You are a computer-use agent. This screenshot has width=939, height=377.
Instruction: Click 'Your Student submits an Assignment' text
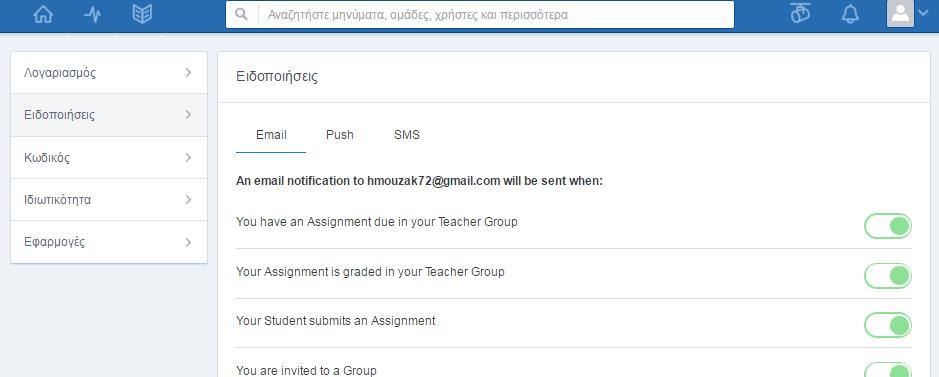point(335,321)
